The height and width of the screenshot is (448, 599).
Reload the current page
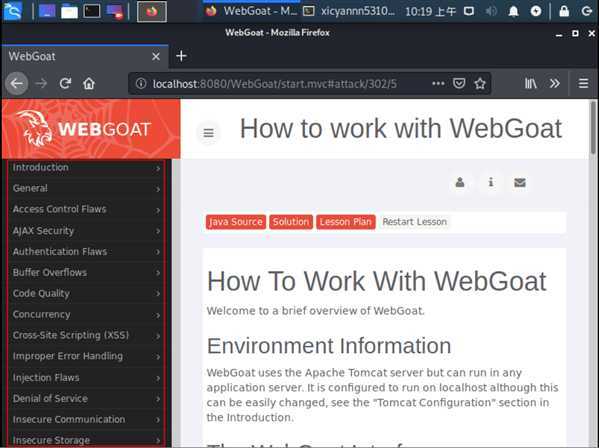click(65, 83)
